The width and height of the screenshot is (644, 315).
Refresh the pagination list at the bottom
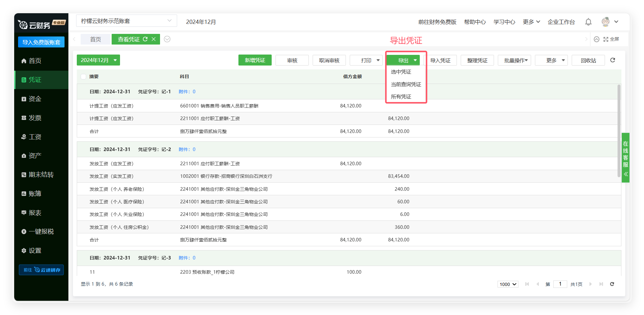click(x=612, y=284)
